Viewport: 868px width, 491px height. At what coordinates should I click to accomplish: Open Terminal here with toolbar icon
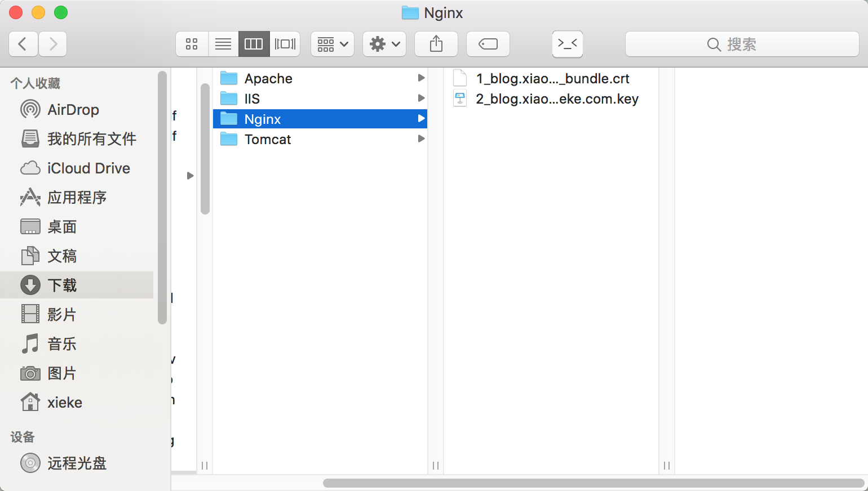568,44
